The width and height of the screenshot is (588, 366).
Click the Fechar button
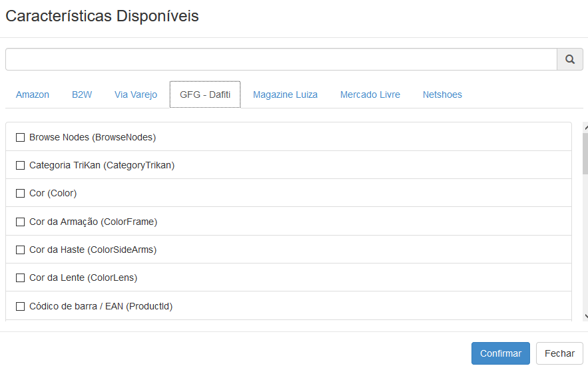click(x=559, y=353)
